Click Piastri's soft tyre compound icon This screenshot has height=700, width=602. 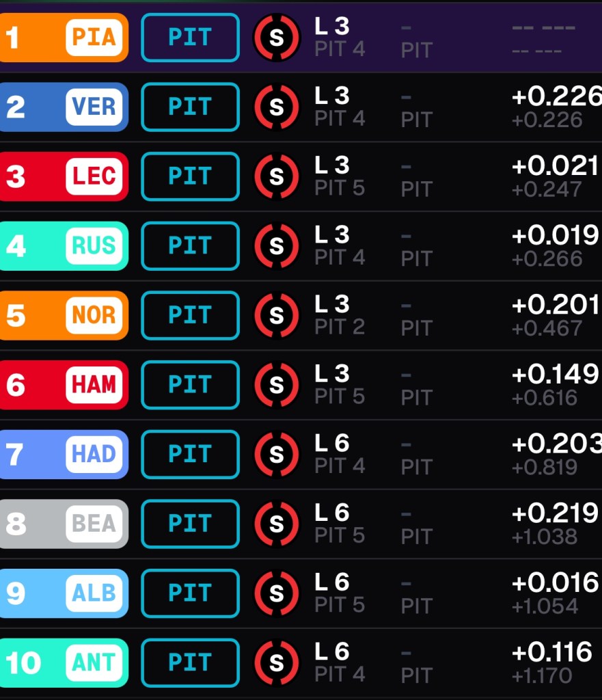(x=277, y=38)
